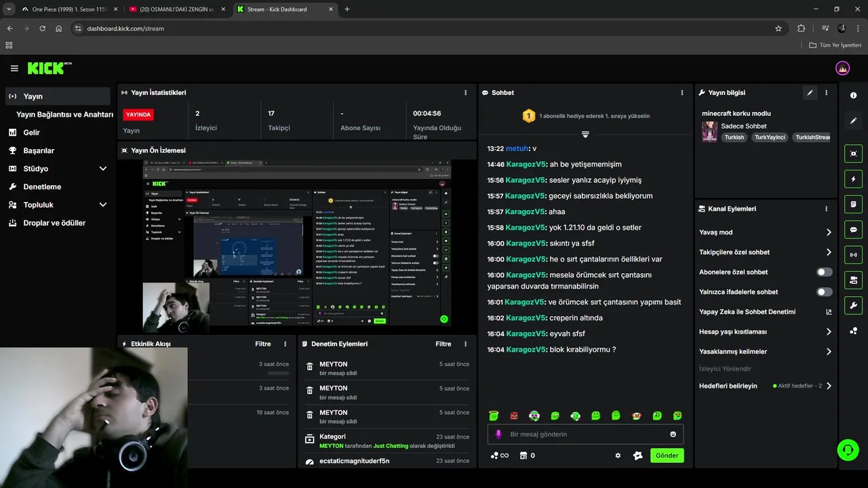Screen dimensions: 868x488
Task: Open the three-dot menu of Kanal Eylemleri
Action: click(x=826, y=209)
